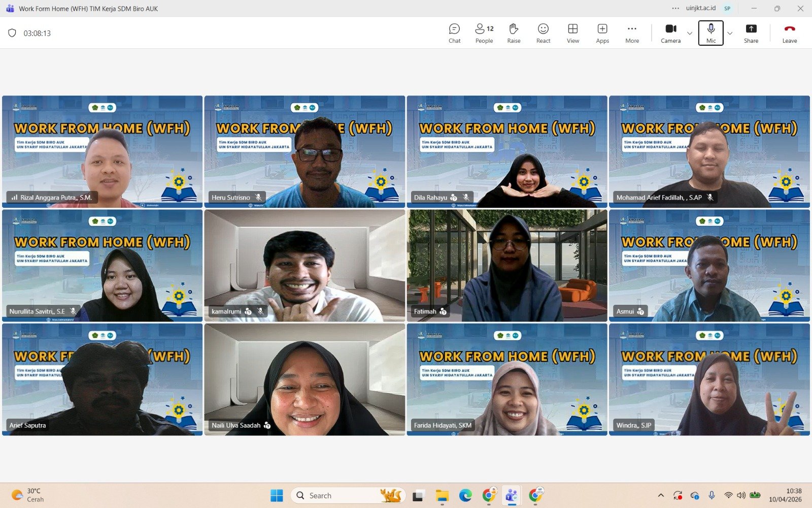Raise your hand in the meeting
Viewport: 812px width, 508px height.
point(514,33)
